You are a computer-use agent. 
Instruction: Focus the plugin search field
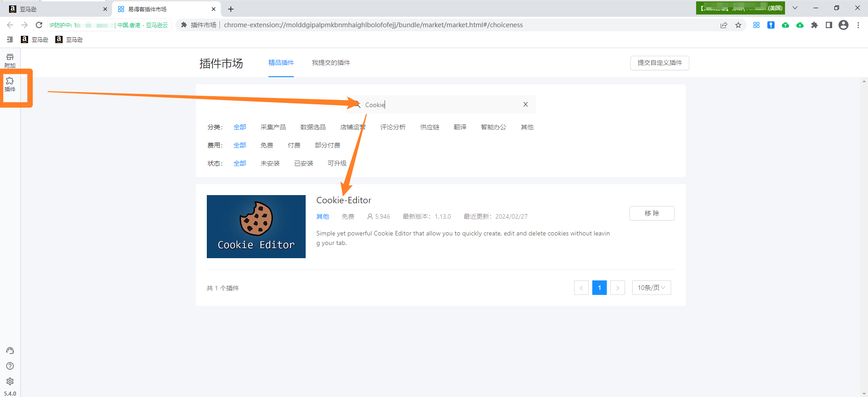[441, 104]
